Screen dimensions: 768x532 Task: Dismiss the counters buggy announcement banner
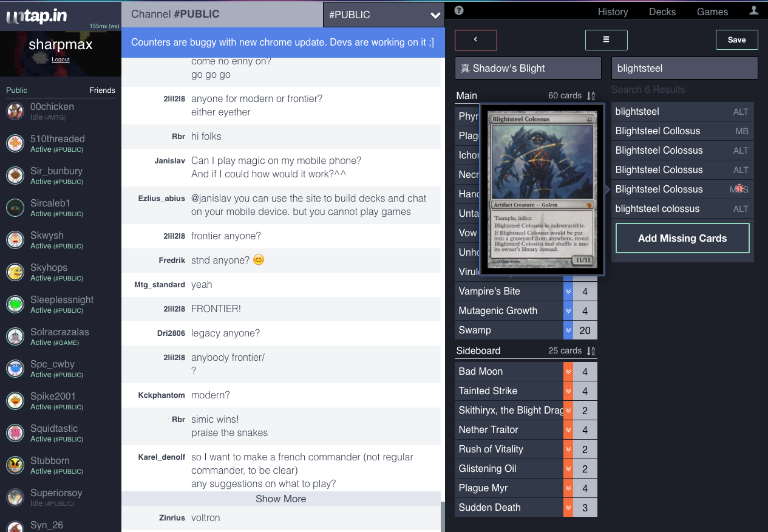click(283, 43)
